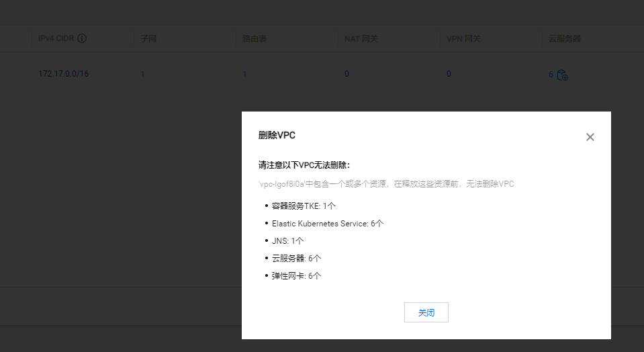Image resolution: width=644 pixels, height=352 pixels.
Task: Open the cloud server count link 6
Action: click(x=551, y=75)
